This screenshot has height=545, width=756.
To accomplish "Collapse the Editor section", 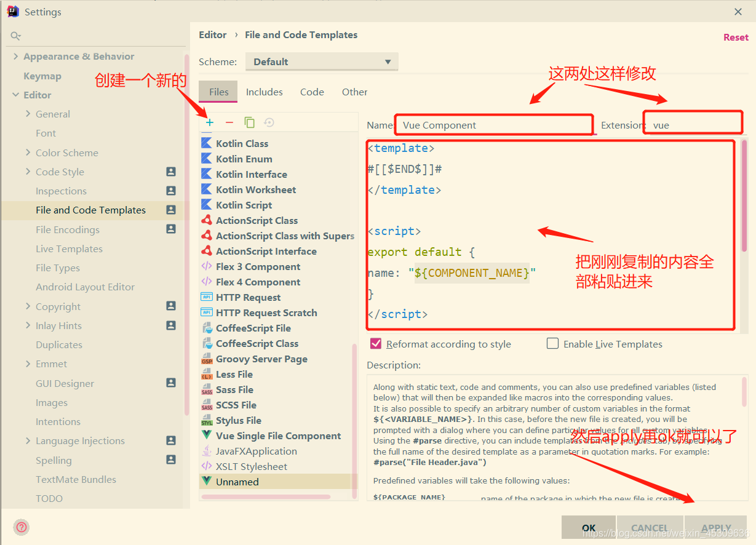I will (x=15, y=95).
